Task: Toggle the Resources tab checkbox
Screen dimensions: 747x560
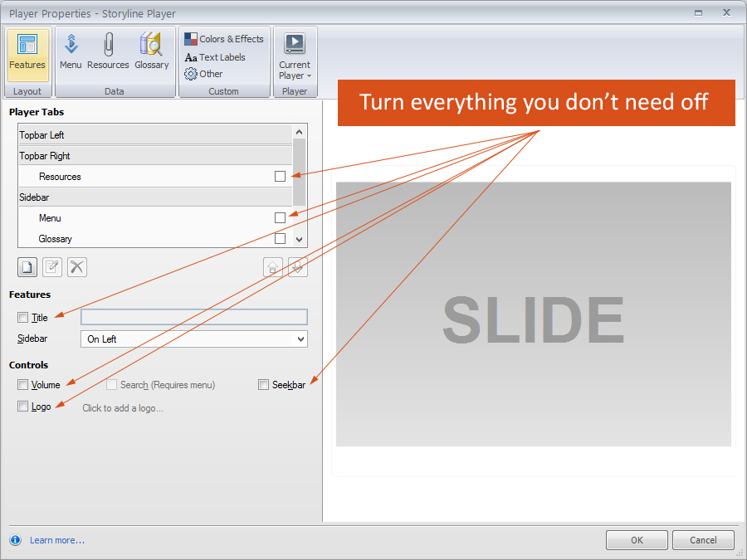Action: click(x=281, y=176)
